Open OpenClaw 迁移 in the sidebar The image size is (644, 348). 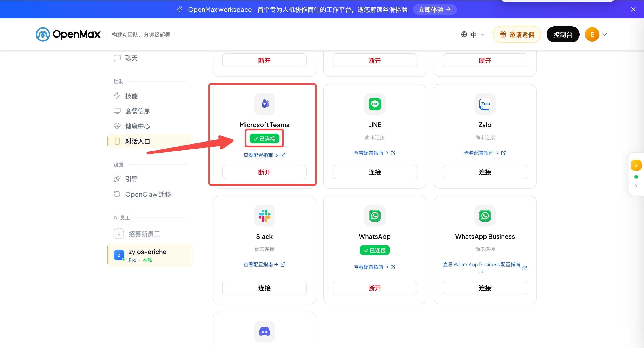coord(150,194)
